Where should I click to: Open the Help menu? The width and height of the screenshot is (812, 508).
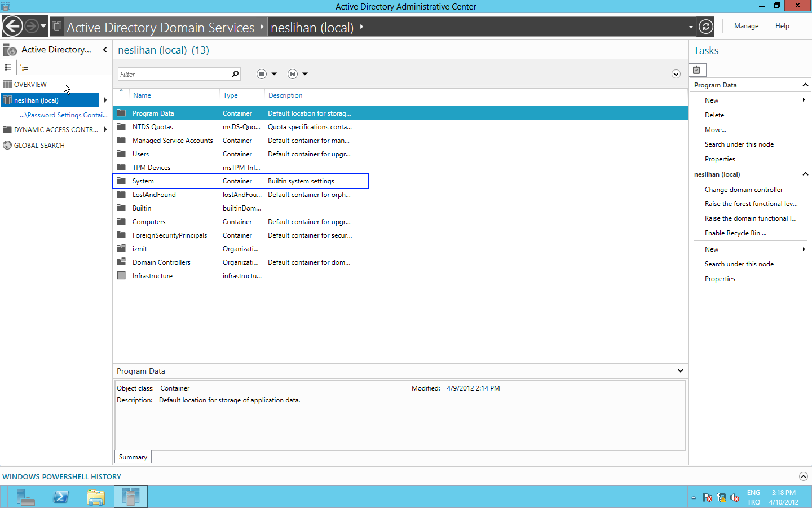click(x=782, y=26)
